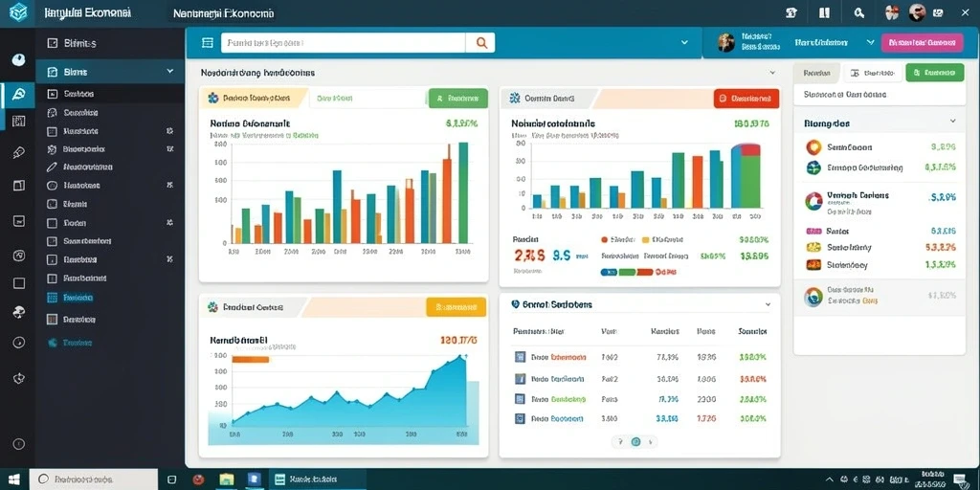This screenshot has height=490, width=980.
Task: Open the phone icon in the top title bar
Action: point(792,12)
